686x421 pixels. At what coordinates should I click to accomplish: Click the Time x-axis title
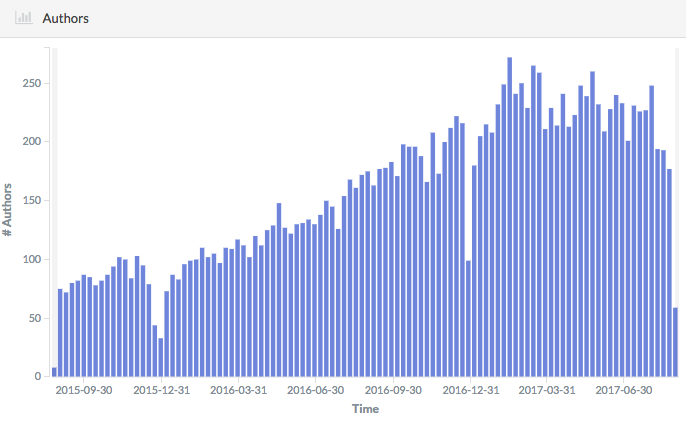[365, 408]
